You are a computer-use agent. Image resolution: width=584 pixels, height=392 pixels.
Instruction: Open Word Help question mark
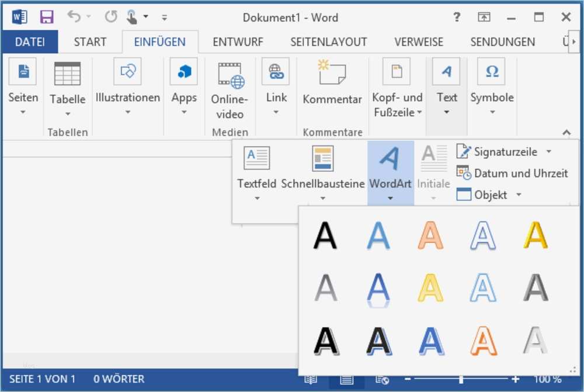pos(457,17)
